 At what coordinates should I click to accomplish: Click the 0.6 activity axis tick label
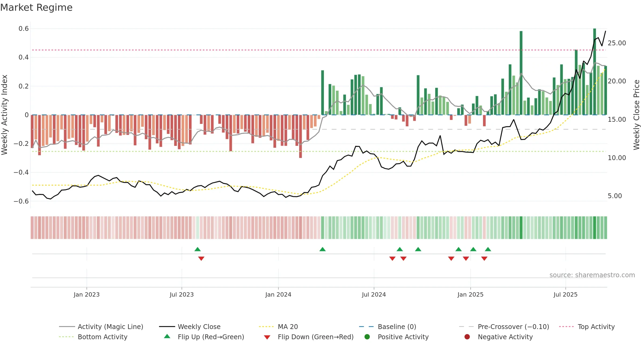(x=24, y=29)
